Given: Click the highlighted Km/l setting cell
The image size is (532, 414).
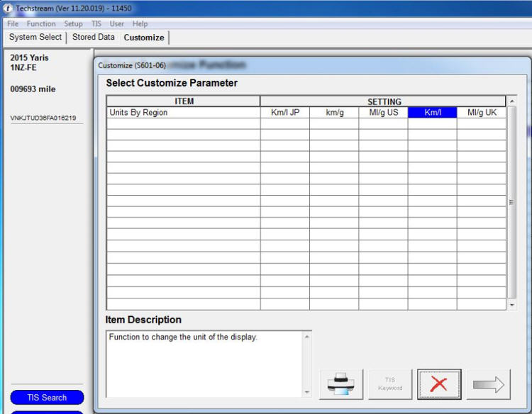Looking at the screenshot, I should point(433,113).
